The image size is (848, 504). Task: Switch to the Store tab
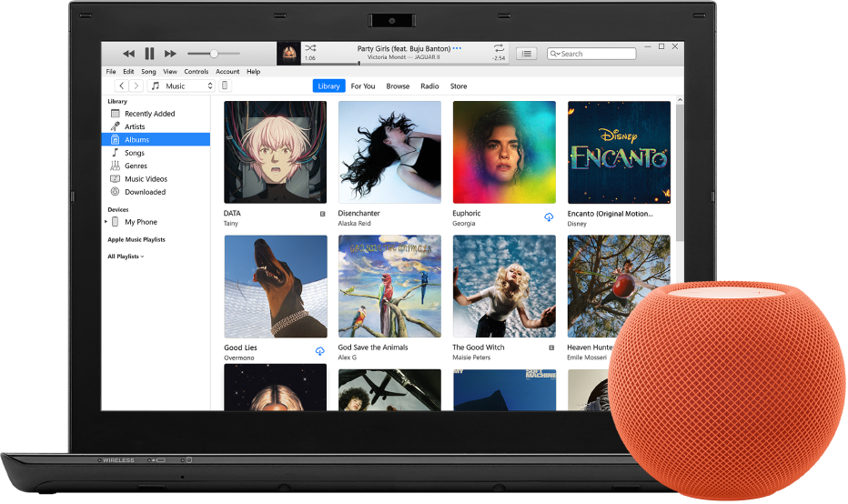[459, 86]
